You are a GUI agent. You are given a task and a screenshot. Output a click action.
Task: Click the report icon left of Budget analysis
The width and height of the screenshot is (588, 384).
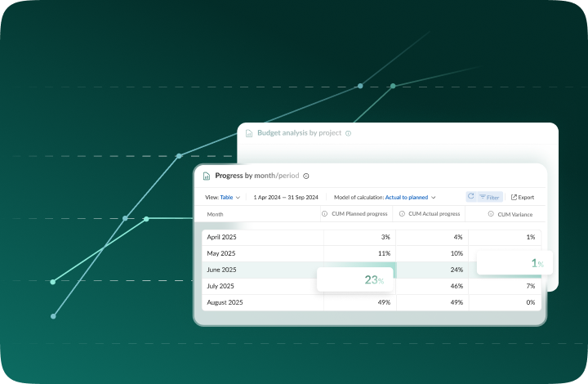[249, 133]
